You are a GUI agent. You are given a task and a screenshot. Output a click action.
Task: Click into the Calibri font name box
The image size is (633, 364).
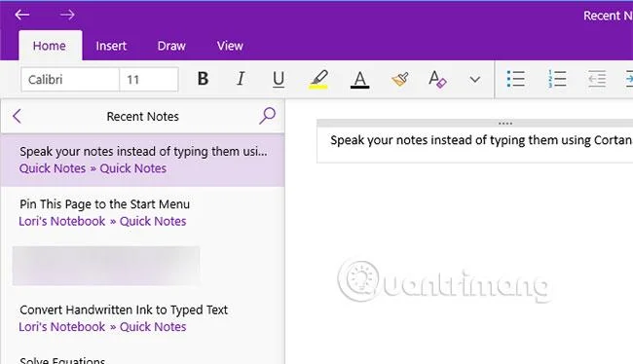coord(70,80)
